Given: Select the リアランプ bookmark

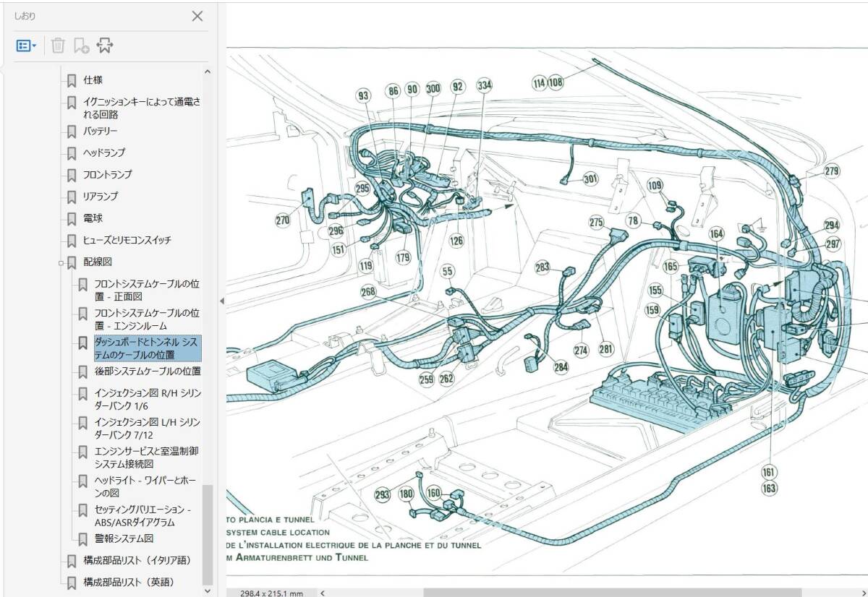Looking at the screenshot, I should 101,196.
